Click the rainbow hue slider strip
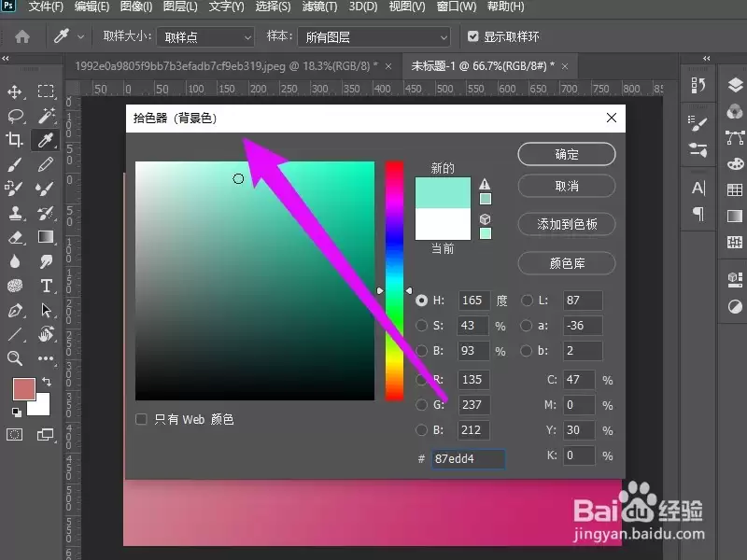 click(x=394, y=281)
